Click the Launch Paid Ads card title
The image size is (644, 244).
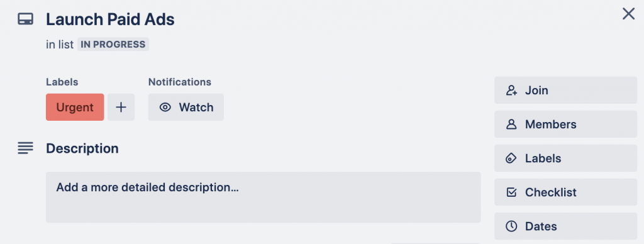click(x=110, y=19)
